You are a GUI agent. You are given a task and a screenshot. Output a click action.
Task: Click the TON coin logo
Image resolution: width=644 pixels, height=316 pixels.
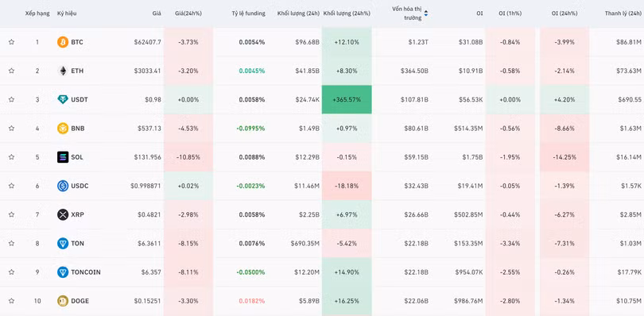[x=63, y=243]
